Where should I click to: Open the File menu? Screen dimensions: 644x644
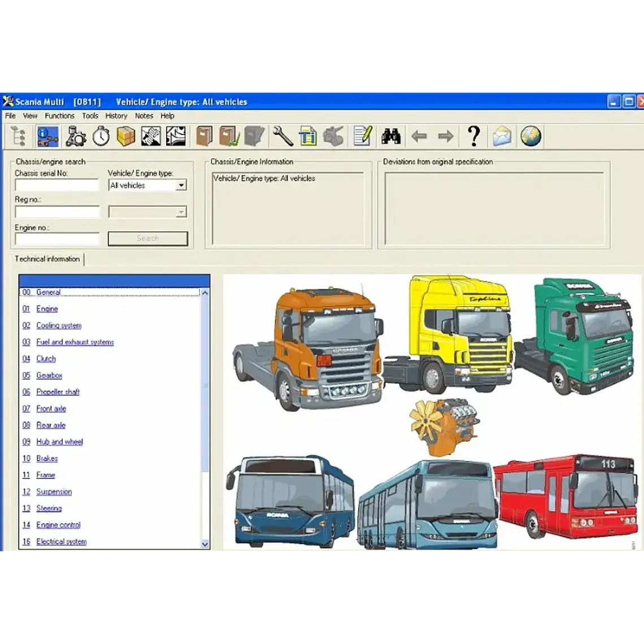(x=10, y=116)
